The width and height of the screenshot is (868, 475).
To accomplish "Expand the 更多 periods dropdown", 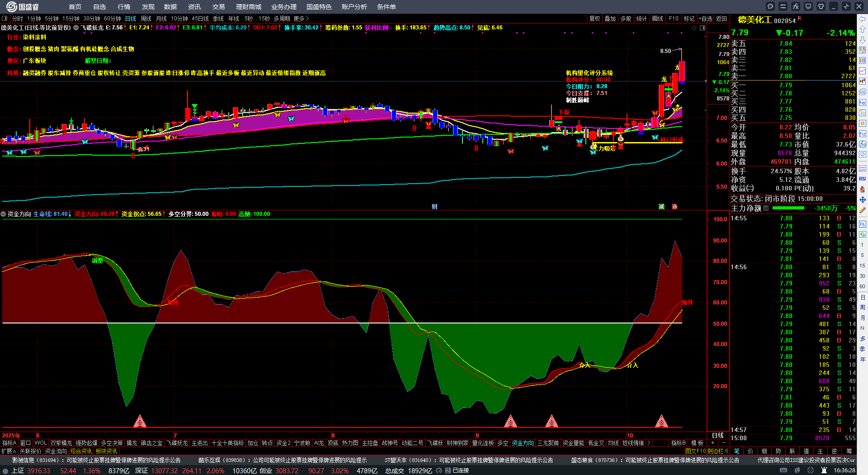I will (x=301, y=19).
